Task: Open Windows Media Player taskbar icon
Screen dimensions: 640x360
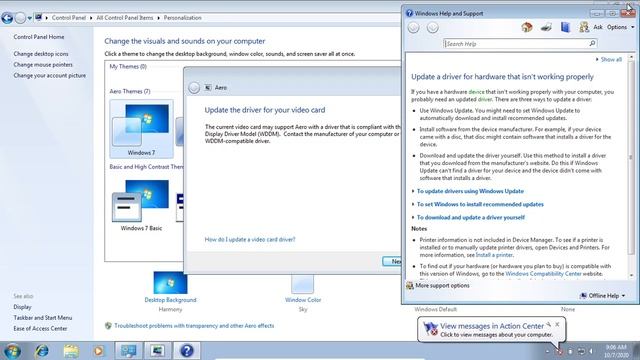Action: tap(98, 351)
